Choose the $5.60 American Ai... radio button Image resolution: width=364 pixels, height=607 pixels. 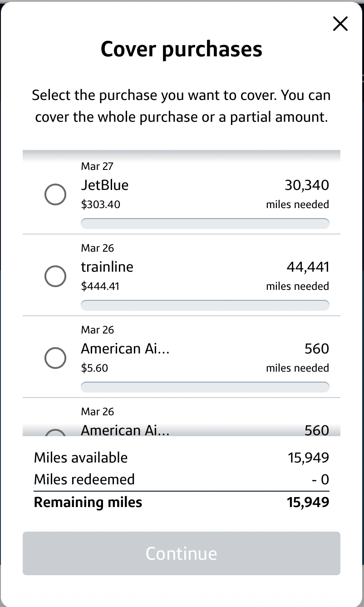55,358
